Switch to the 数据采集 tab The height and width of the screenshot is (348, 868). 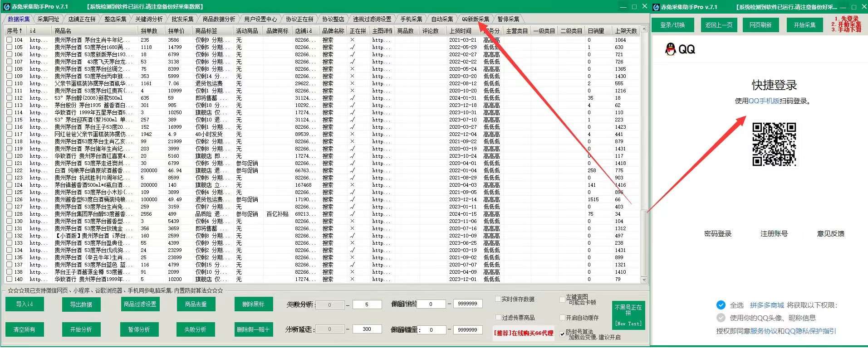pos(19,19)
